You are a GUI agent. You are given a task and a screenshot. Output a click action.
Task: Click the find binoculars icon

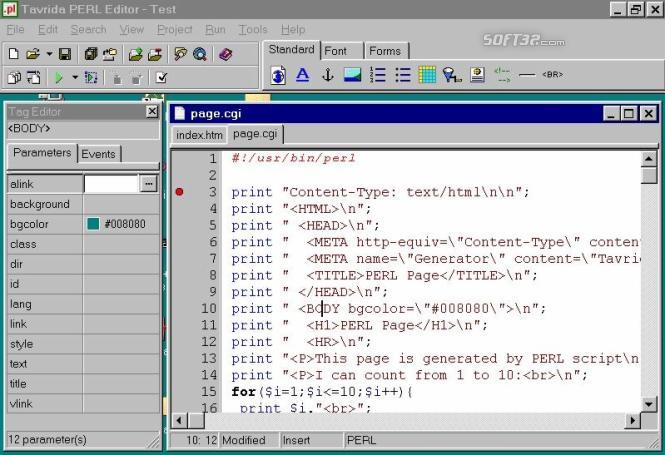180,54
